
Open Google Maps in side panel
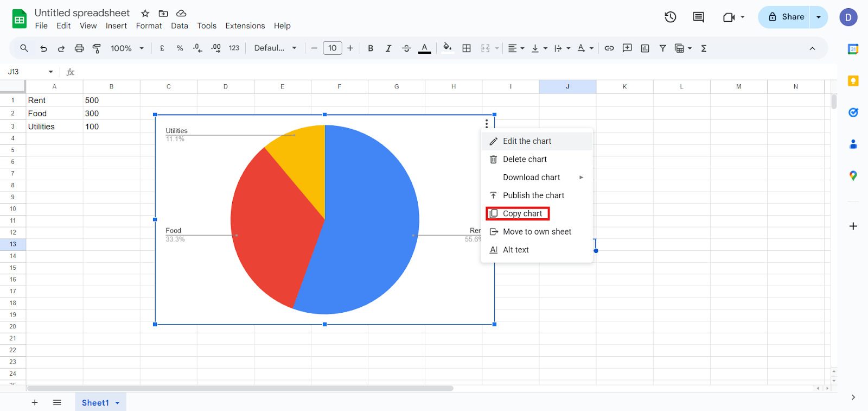tap(853, 176)
